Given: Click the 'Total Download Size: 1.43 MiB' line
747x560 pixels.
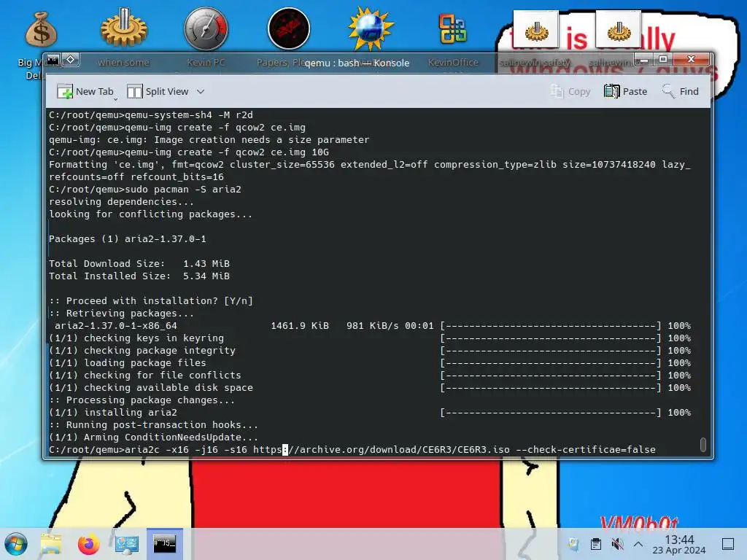Looking at the screenshot, I should 139,264.
